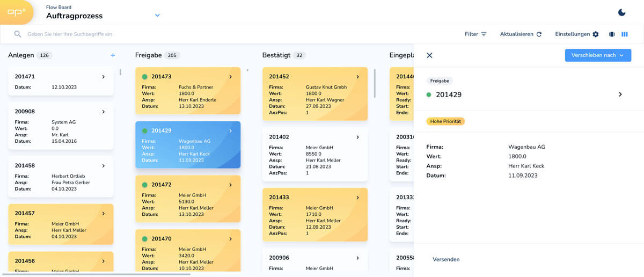
Task: Add new card in Anlegen column
Action: tap(113, 55)
